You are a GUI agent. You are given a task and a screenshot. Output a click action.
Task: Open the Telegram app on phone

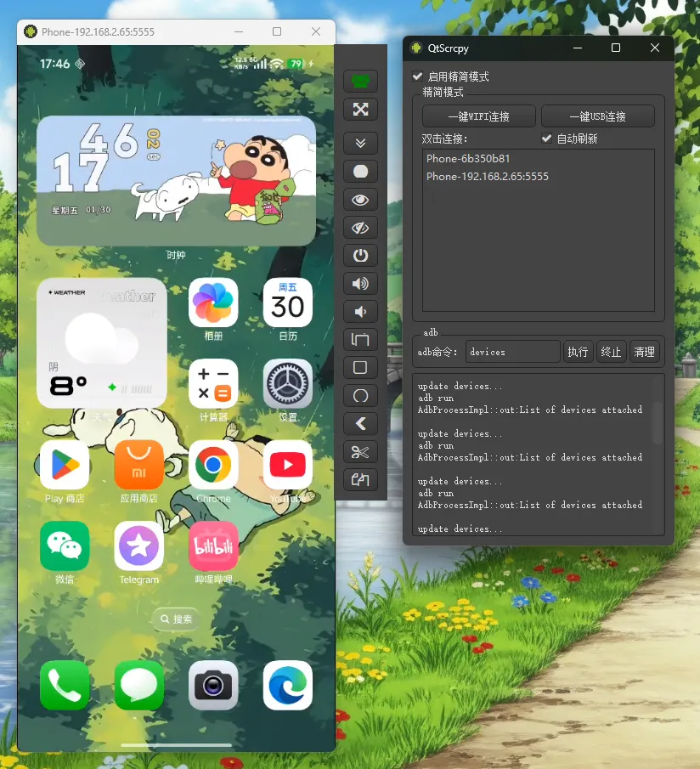pos(139,546)
